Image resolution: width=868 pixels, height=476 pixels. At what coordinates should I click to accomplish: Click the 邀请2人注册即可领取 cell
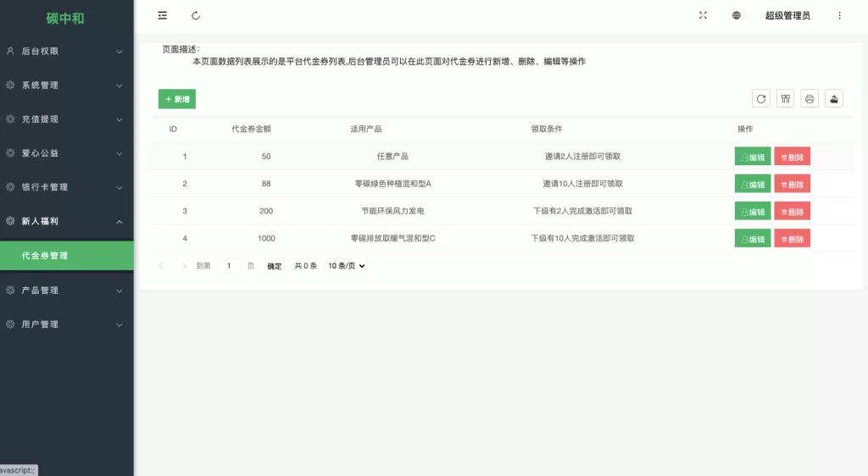pyautogui.click(x=583, y=157)
